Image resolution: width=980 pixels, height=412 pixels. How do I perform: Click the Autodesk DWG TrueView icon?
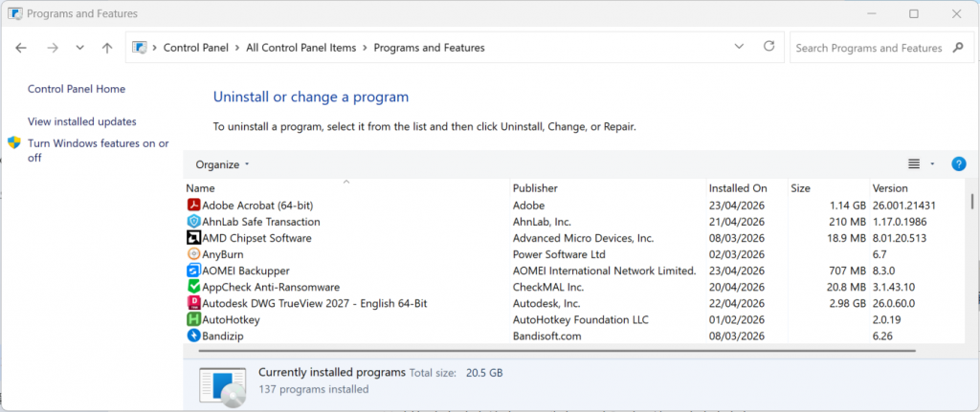click(x=193, y=303)
